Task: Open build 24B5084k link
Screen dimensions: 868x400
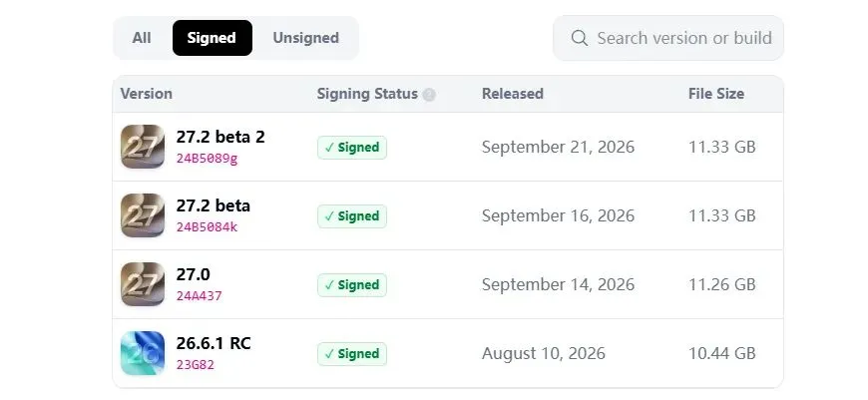Action: pos(208,227)
